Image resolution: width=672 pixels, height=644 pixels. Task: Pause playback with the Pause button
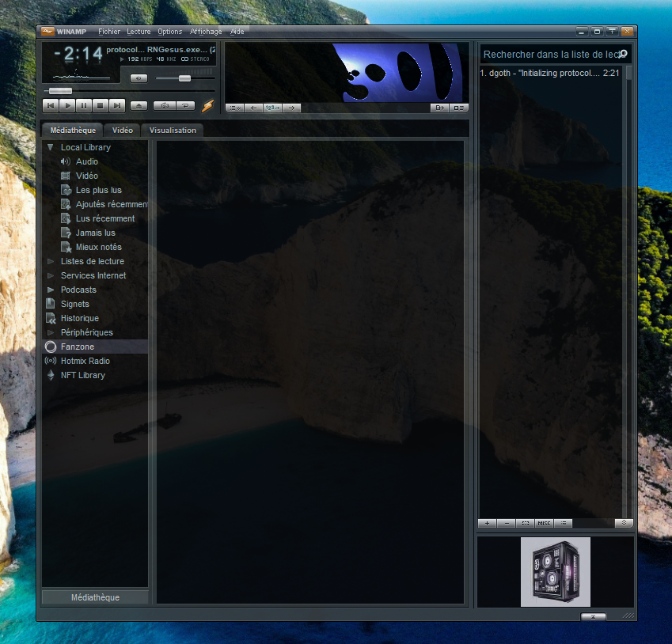click(84, 105)
